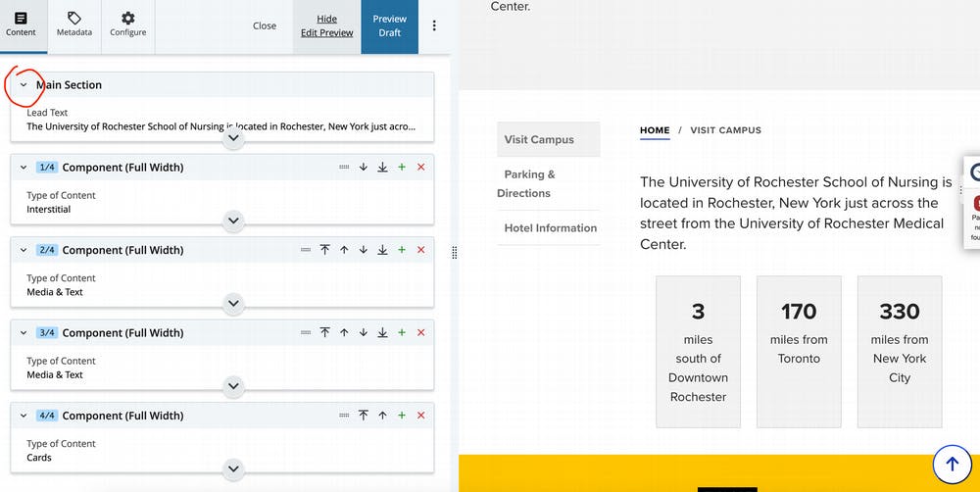980x492 pixels.
Task: Delete component 4/4 Cards with red X
Action: 420,416
